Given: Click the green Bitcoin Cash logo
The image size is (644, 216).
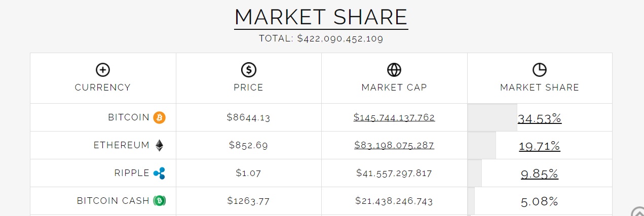Looking at the screenshot, I should pyautogui.click(x=160, y=201).
